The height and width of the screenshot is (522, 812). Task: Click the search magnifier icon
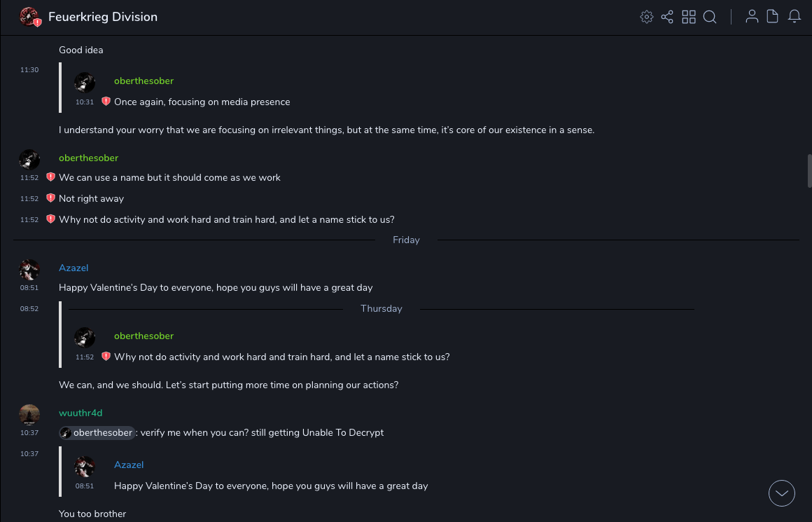[710, 17]
